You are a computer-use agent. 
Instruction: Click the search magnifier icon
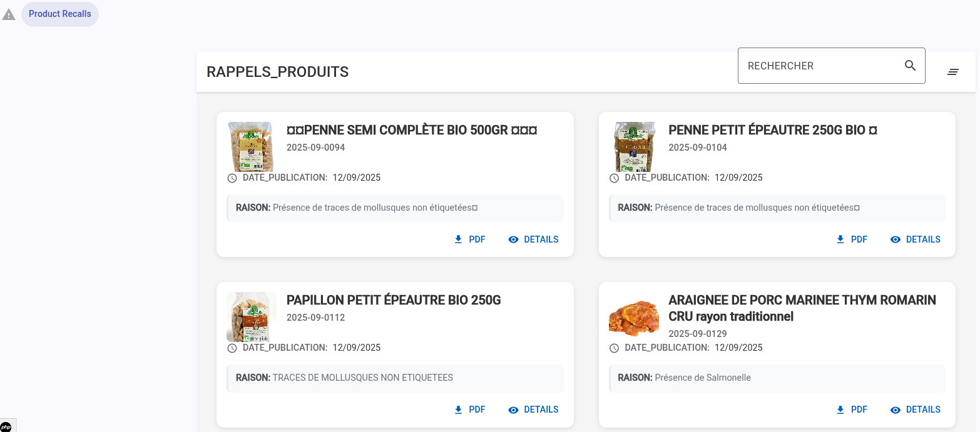[910, 66]
